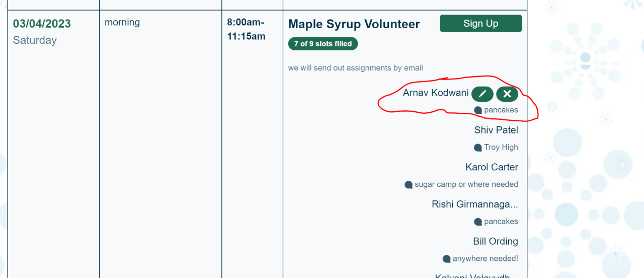This screenshot has height=278, width=644.
Task: Click the date 03/04/2023
Action: (x=42, y=24)
